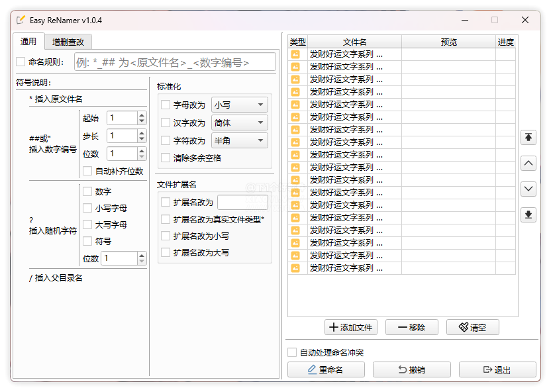Viewport: 551px width, 392px height.
Task: Open the 小写 letter case dropdown
Action: tap(239, 105)
